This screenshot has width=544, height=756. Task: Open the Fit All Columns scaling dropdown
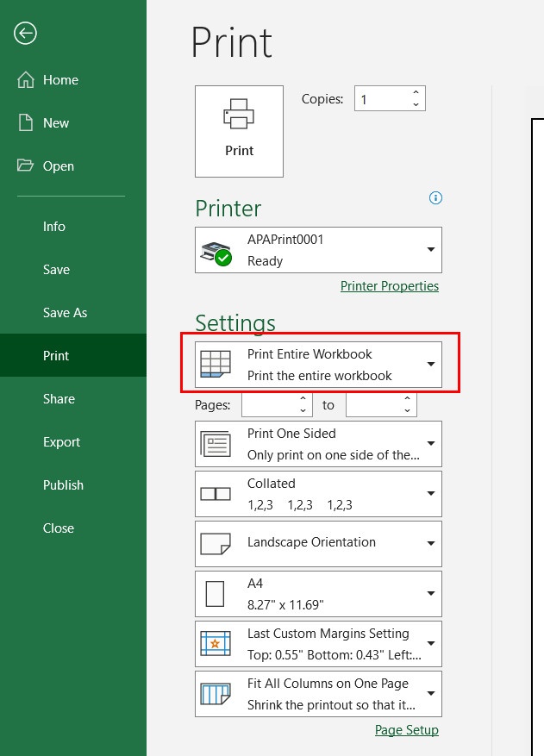click(x=431, y=693)
